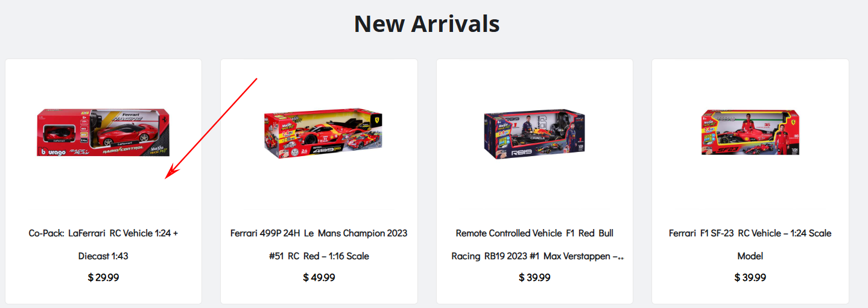The height and width of the screenshot is (308, 868).
Task: Click the New Arrivals heading
Action: [426, 24]
